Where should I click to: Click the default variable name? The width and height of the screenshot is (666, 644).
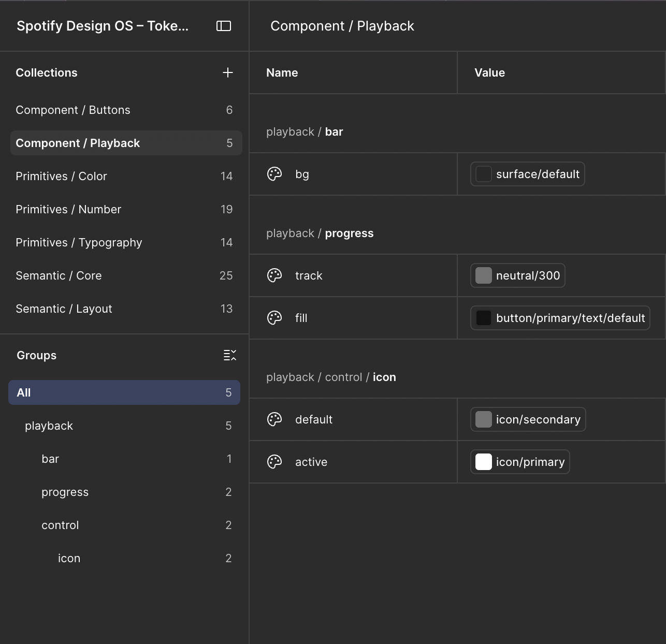click(314, 419)
